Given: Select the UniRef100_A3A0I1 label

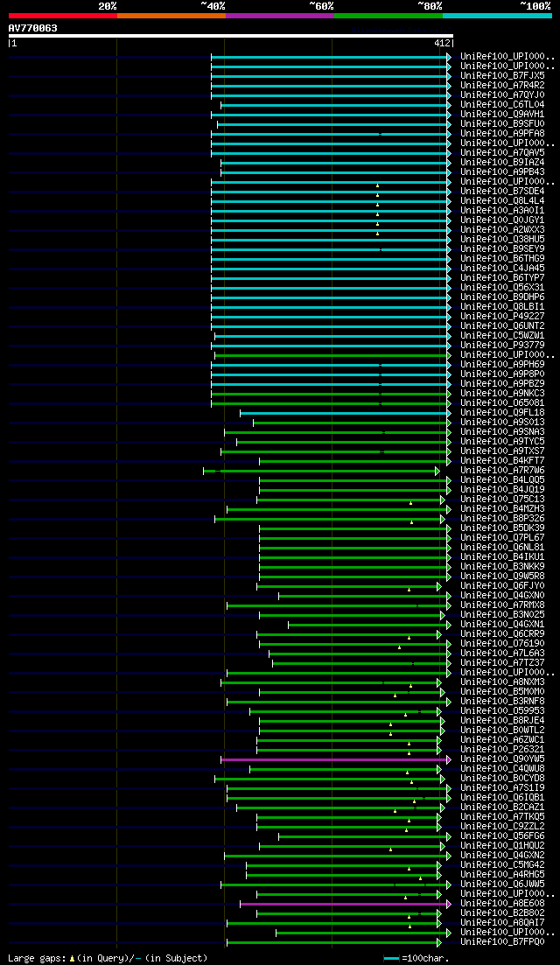Looking at the screenshot, I should pyautogui.click(x=502, y=211).
